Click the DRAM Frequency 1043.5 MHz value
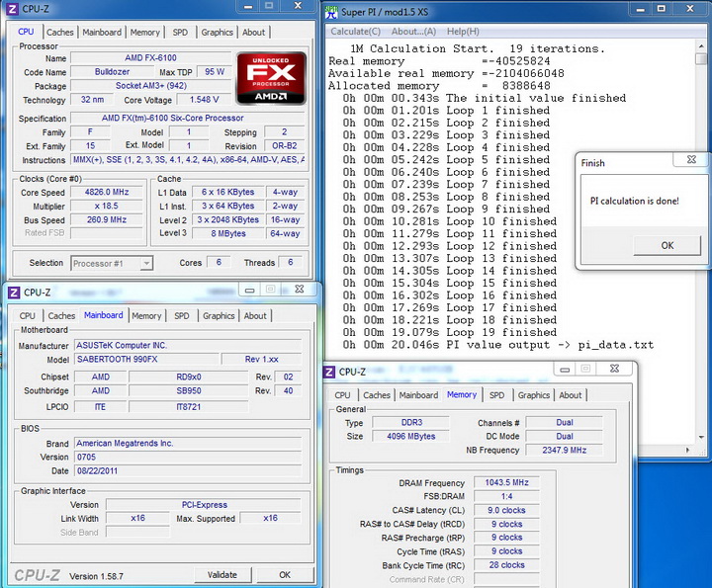This screenshot has height=588, width=712. coord(506,482)
